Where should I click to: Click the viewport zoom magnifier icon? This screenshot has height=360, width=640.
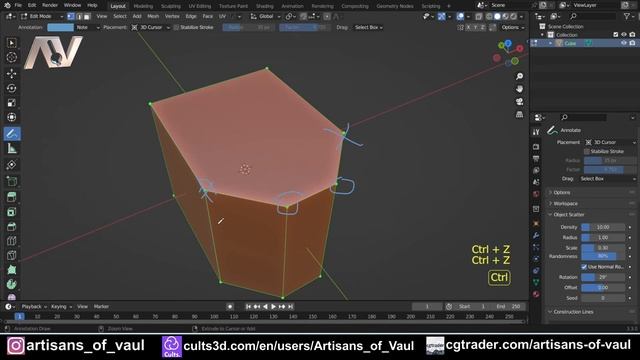point(519,76)
